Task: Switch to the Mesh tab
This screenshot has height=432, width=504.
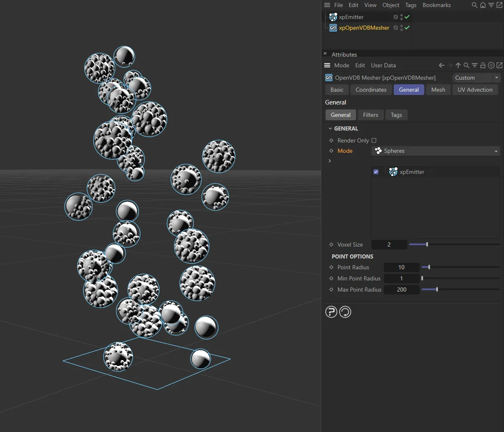Action: pyautogui.click(x=438, y=90)
